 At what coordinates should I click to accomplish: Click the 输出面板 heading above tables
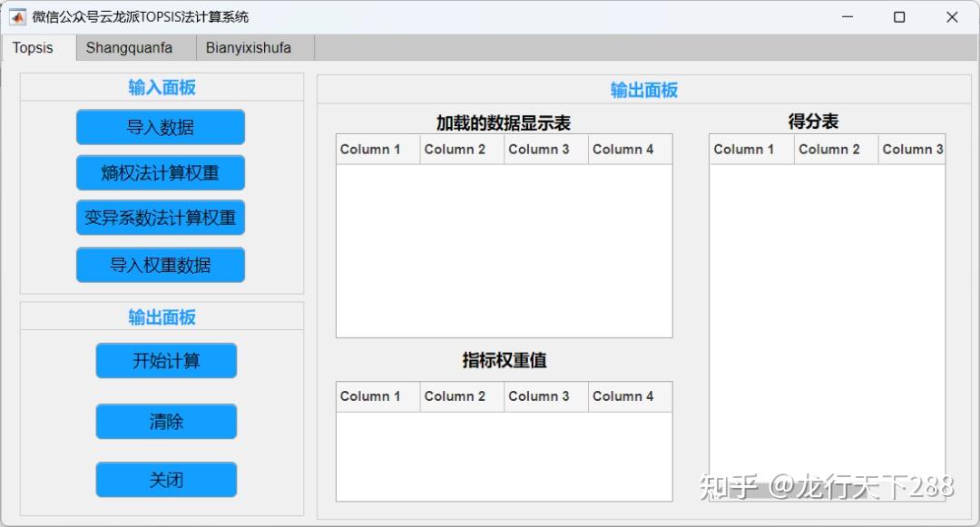click(644, 91)
